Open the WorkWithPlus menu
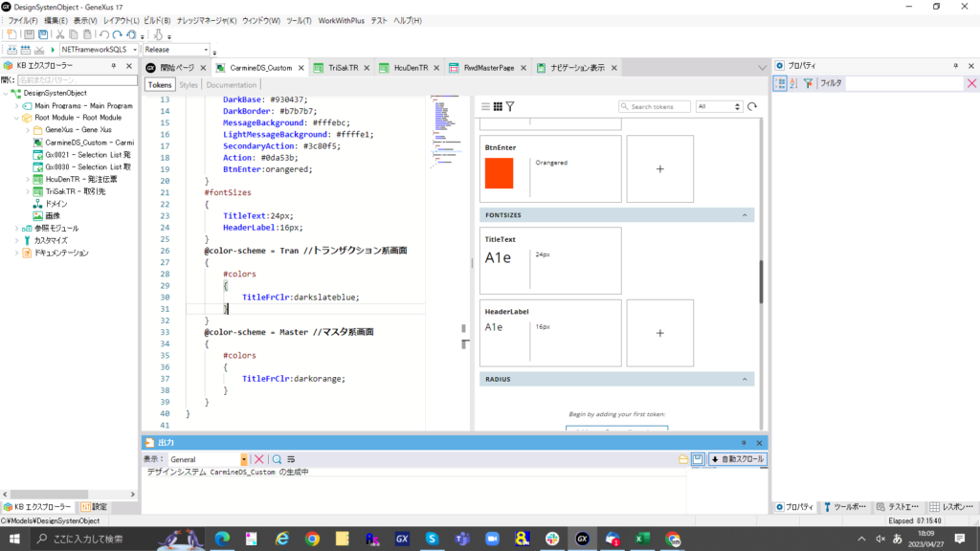The height and width of the screenshot is (551, 980). pyautogui.click(x=341, y=21)
